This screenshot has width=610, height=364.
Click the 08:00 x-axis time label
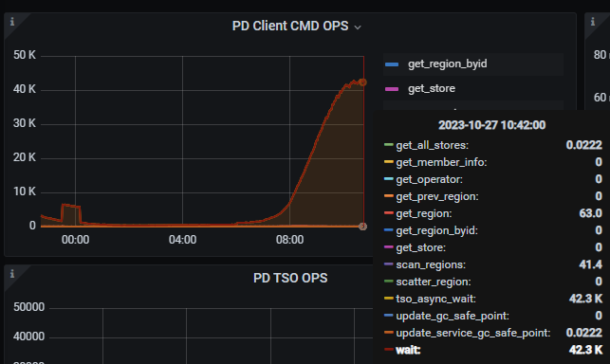pyautogui.click(x=290, y=240)
